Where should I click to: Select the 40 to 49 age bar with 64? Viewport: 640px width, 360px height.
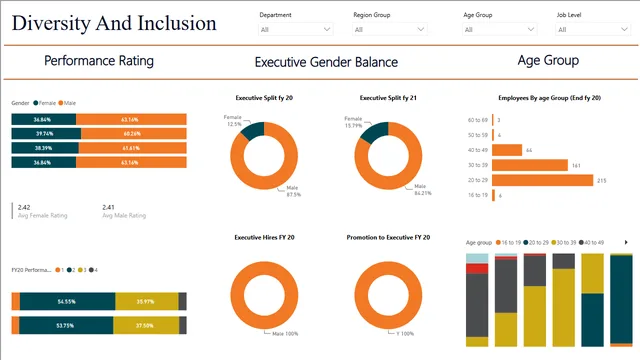[507, 150]
